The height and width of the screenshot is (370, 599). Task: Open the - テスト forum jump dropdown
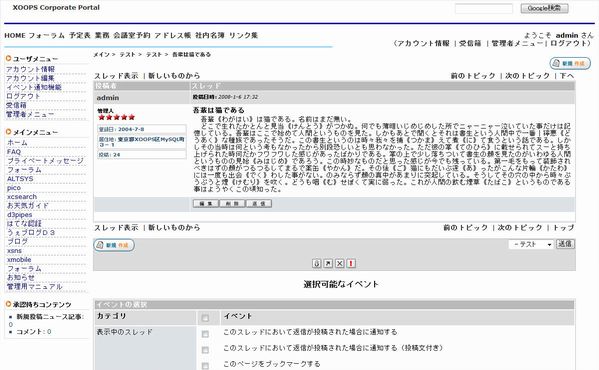(x=531, y=244)
